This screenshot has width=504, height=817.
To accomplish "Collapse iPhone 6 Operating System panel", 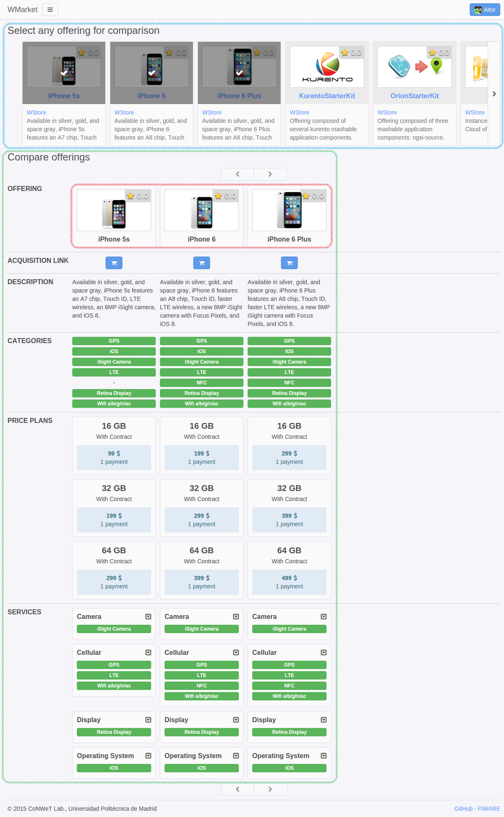I will coord(236,756).
